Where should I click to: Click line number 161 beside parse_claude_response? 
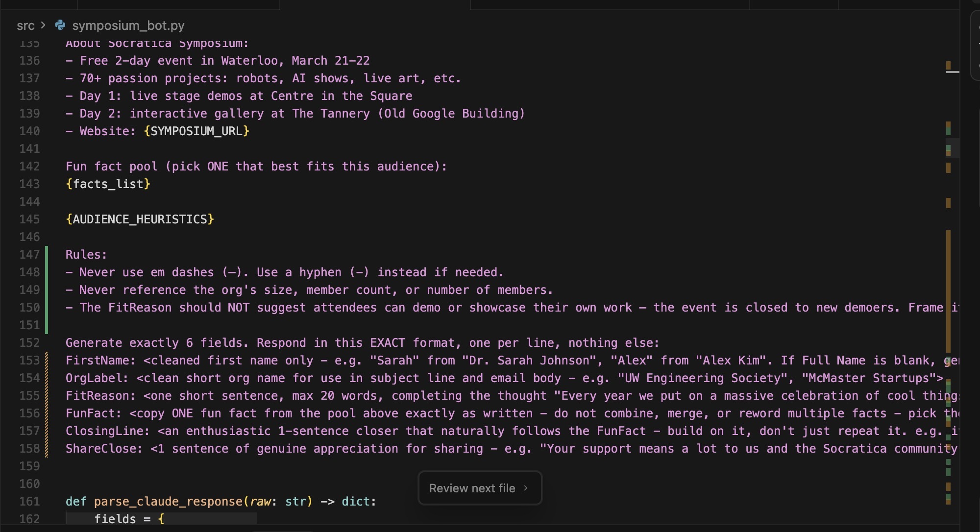pyautogui.click(x=29, y=501)
